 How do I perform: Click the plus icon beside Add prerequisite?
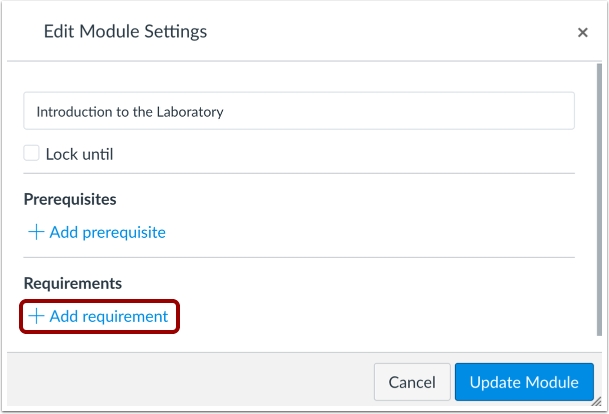[36, 232]
